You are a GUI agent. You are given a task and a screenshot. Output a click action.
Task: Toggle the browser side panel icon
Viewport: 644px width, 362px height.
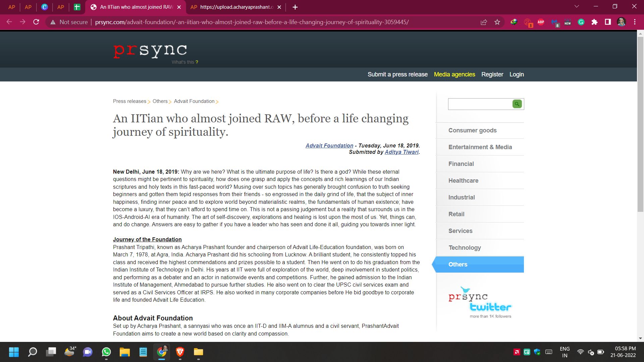608,22
